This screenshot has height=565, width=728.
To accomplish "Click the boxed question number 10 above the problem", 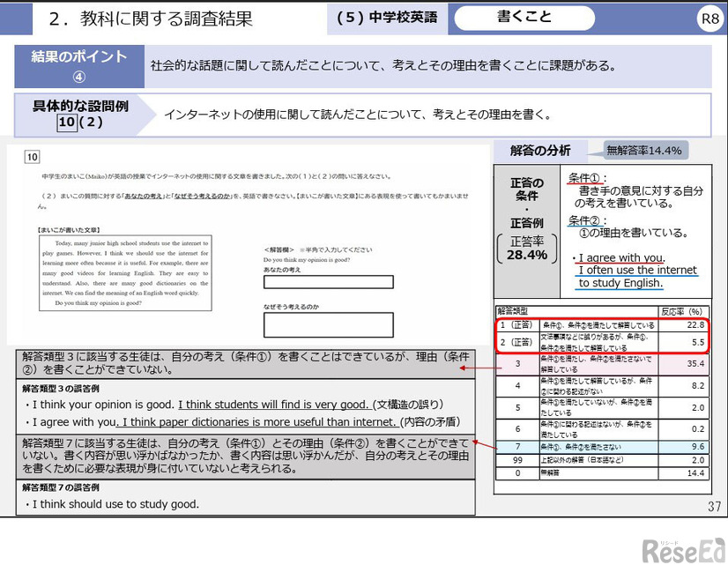I will pyautogui.click(x=32, y=157).
